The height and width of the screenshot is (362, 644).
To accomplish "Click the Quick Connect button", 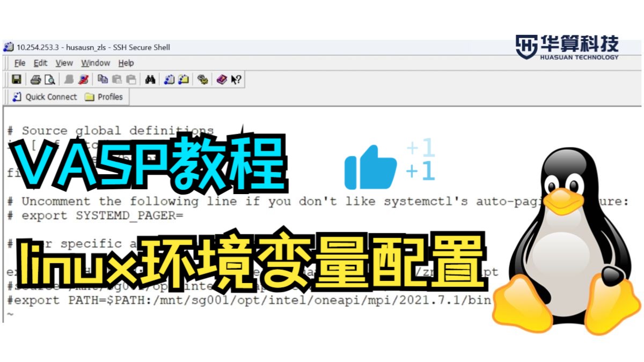I will [x=45, y=97].
